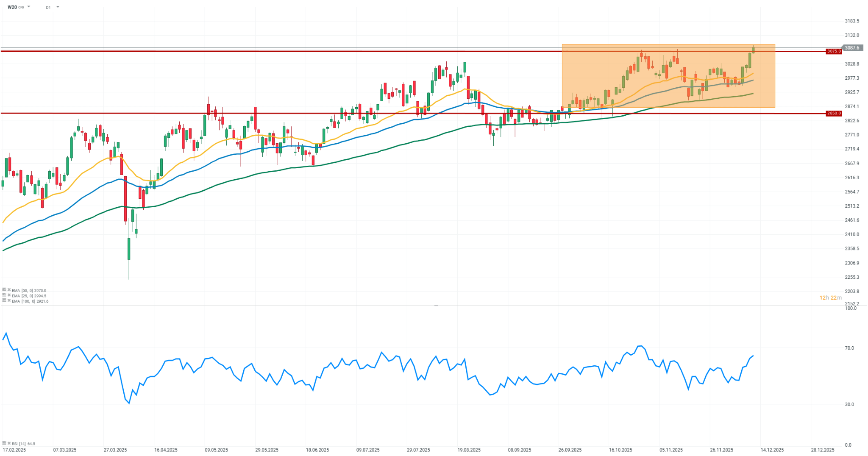Click the divider between price and RSI panels
The width and height of the screenshot is (868, 456).
(436, 305)
